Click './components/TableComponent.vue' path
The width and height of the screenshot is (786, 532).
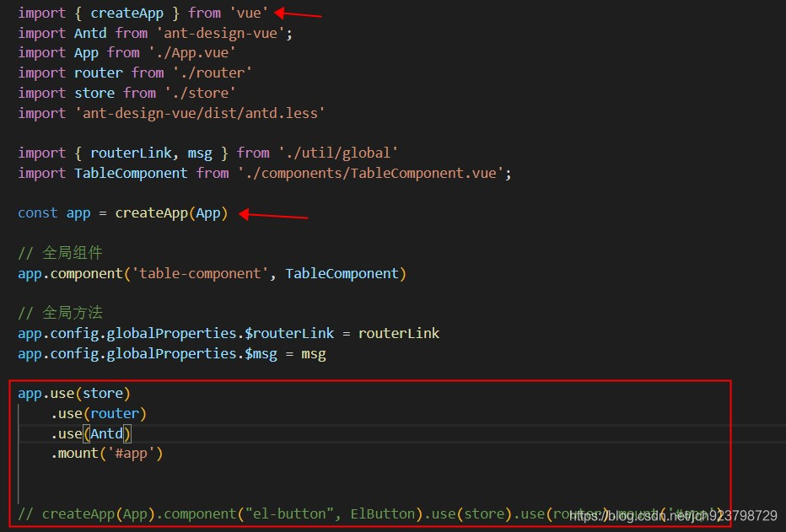click(x=371, y=174)
